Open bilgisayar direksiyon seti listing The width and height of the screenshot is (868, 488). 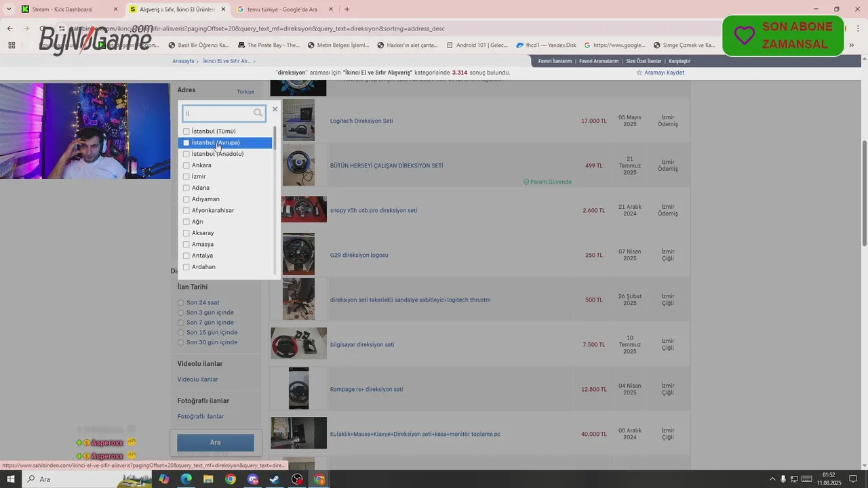tap(362, 345)
